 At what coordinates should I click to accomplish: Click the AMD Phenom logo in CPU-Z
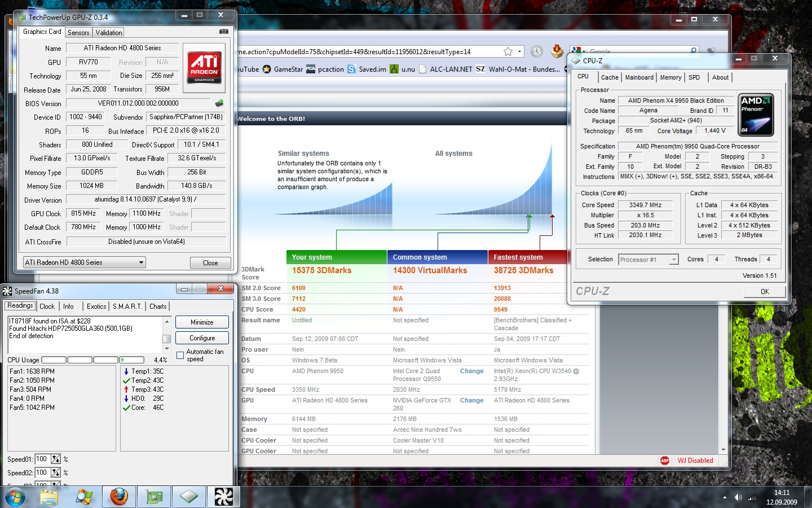[x=756, y=115]
